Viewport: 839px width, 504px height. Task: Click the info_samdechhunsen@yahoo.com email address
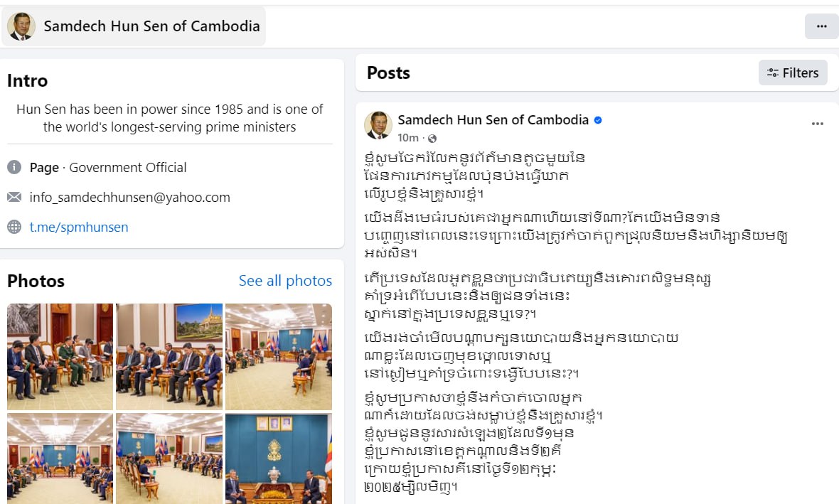[130, 198]
